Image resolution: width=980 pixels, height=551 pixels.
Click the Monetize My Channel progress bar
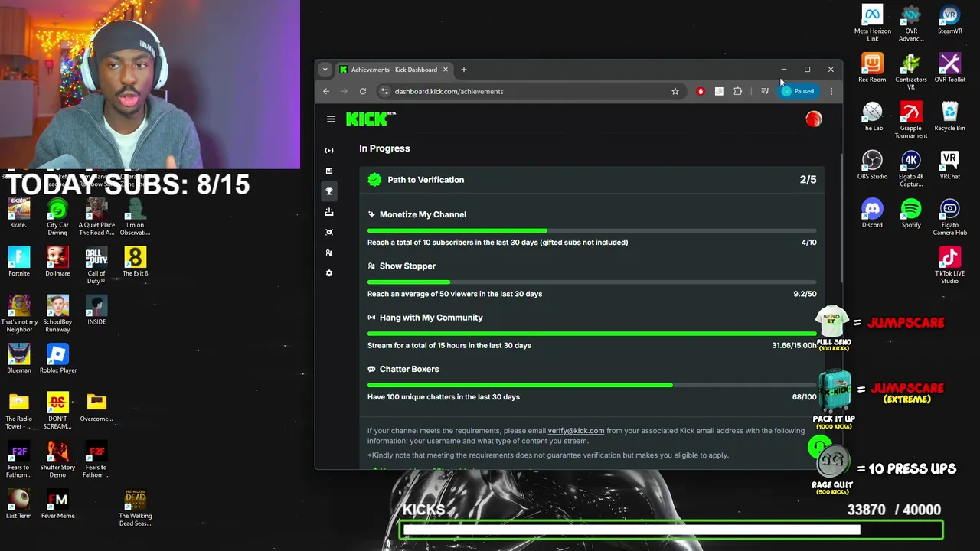592,230
